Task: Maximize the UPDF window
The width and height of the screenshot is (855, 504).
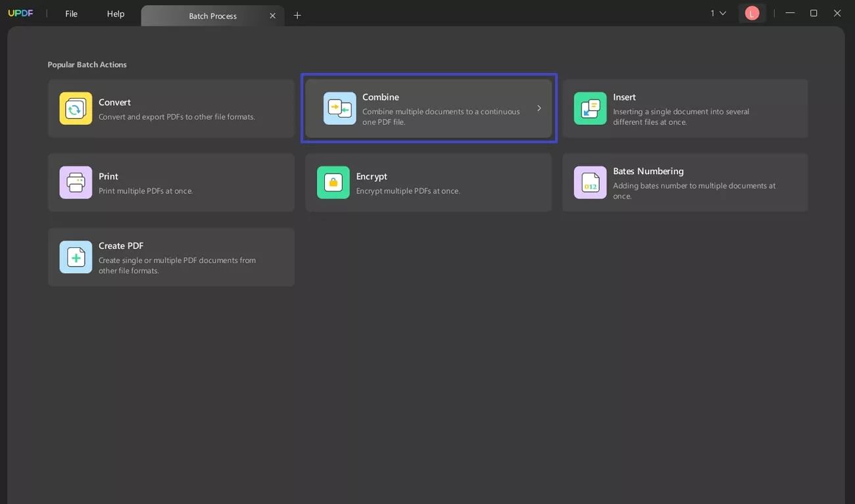Action: tap(814, 13)
